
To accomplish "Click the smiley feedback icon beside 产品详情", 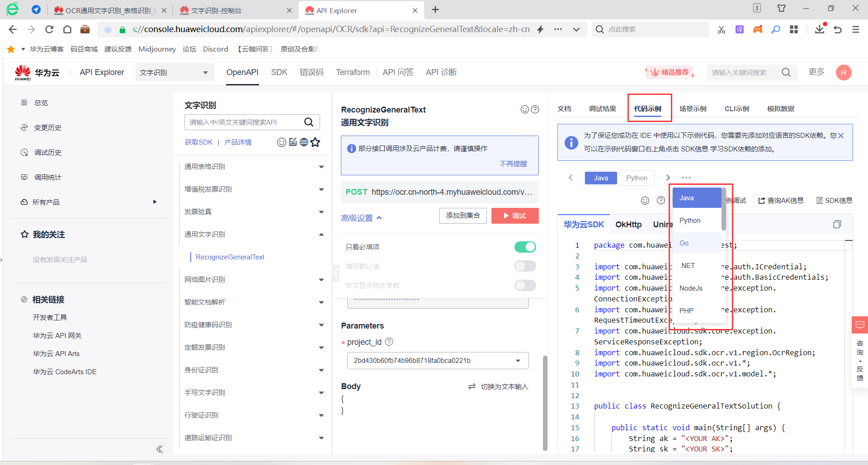I will tap(282, 142).
